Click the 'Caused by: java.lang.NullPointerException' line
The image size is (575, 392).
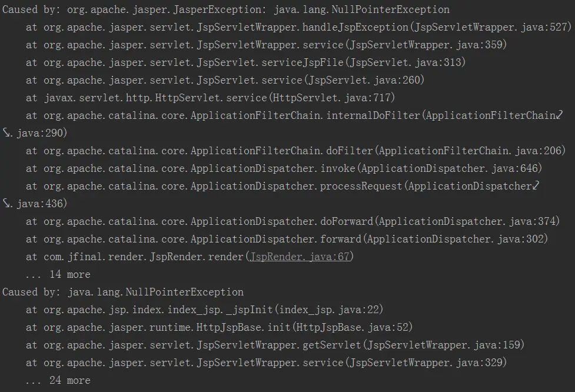coord(123,292)
